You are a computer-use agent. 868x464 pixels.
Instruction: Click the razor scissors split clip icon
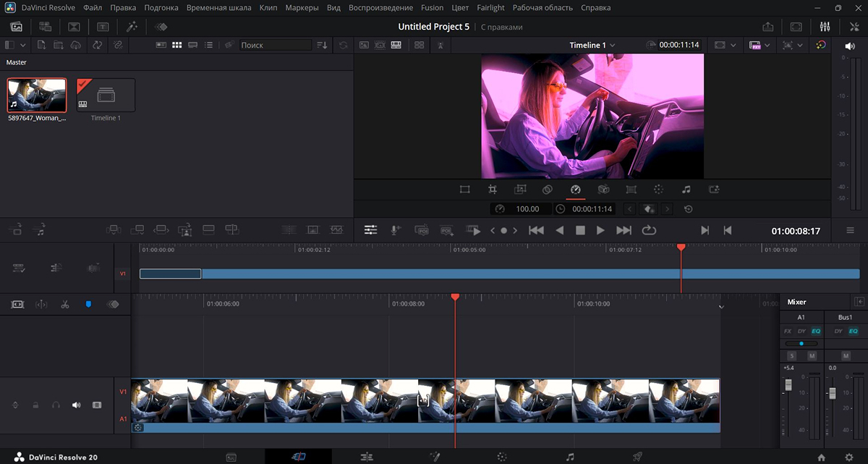[65, 305]
